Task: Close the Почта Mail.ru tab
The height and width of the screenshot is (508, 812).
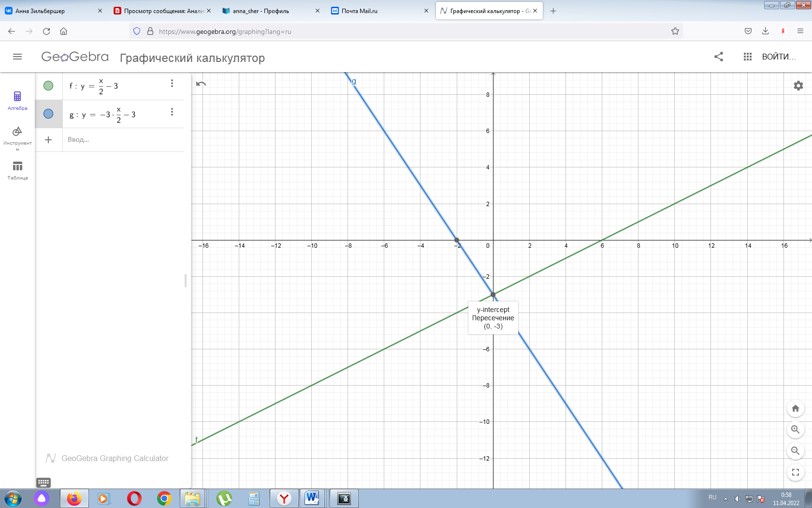Action: pos(426,11)
